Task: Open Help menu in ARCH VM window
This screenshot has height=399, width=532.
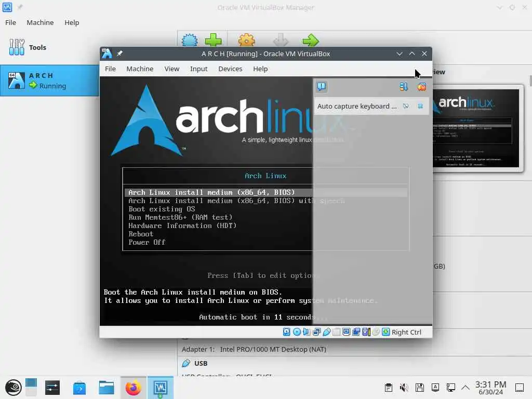Action: pos(260,69)
